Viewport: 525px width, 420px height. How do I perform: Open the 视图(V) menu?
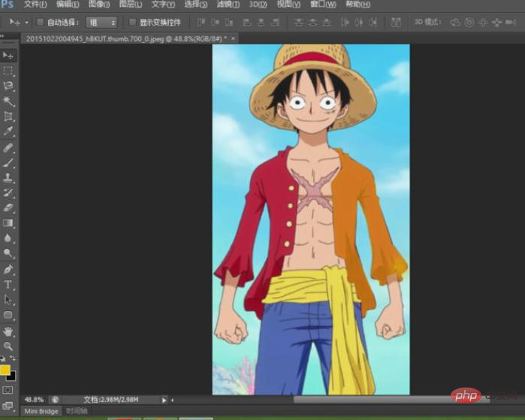point(288,5)
